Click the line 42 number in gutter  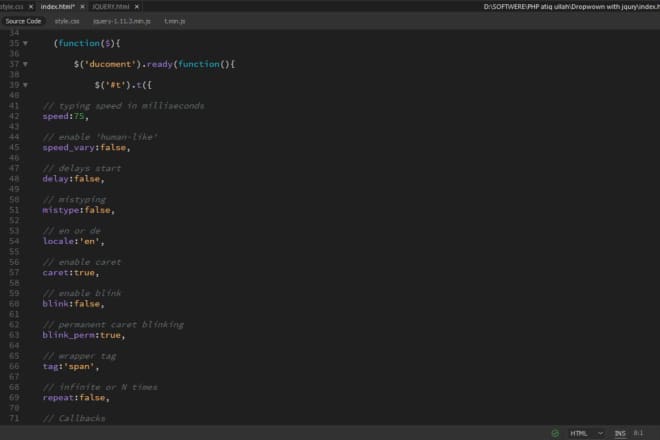click(x=14, y=116)
